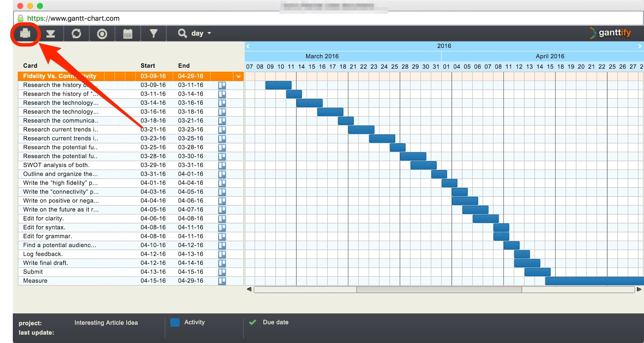Screen dimensions: 644x343
Task: Click the Start column header
Action: click(148, 66)
